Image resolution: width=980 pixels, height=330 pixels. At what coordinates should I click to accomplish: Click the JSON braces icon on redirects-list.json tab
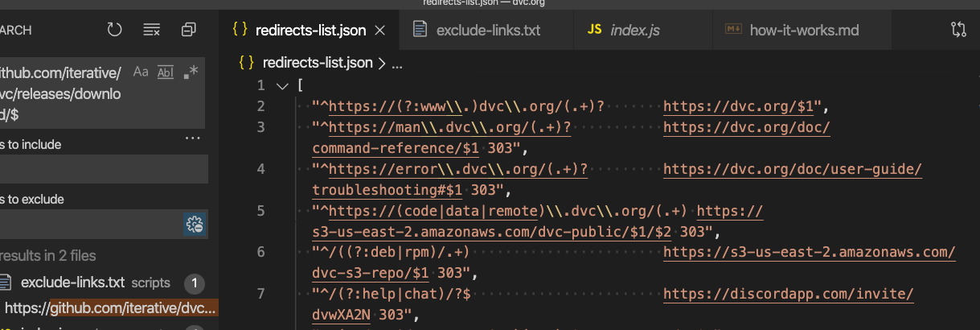click(x=239, y=31)
